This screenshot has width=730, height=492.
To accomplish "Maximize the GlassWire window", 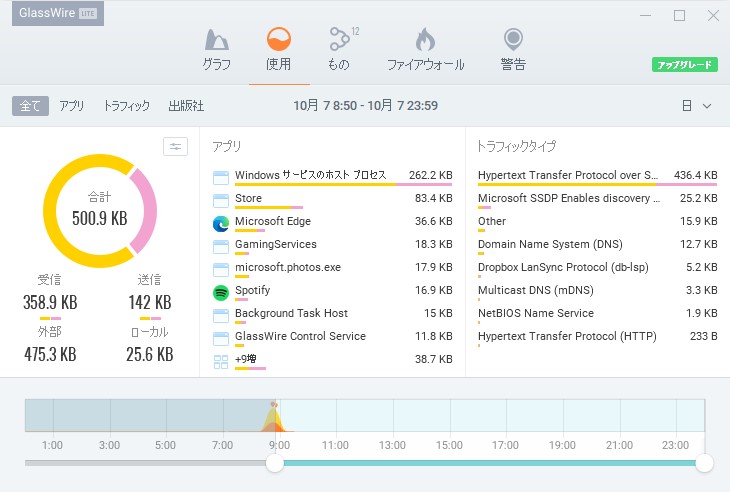I will tap(679, 15).
